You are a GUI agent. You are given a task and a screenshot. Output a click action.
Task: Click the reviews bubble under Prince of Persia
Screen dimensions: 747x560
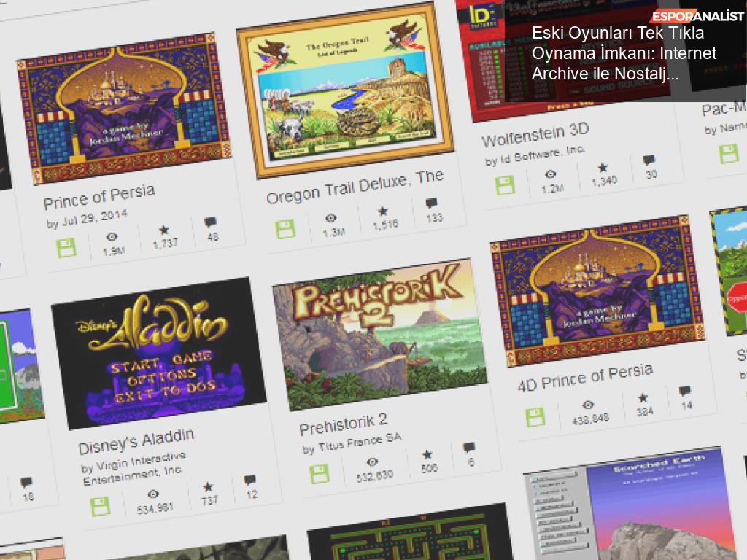point(210,222)
